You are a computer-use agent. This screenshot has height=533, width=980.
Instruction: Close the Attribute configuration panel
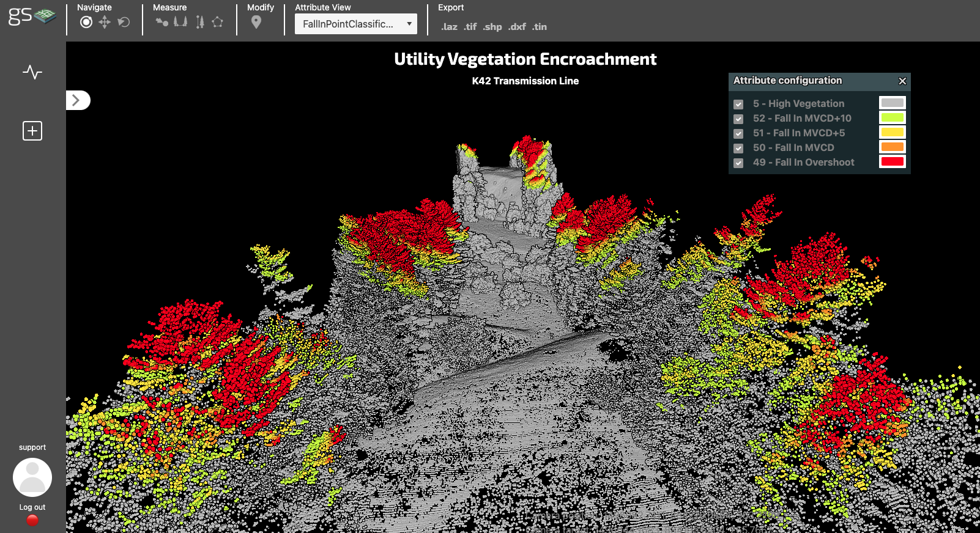tap(902, 81)
